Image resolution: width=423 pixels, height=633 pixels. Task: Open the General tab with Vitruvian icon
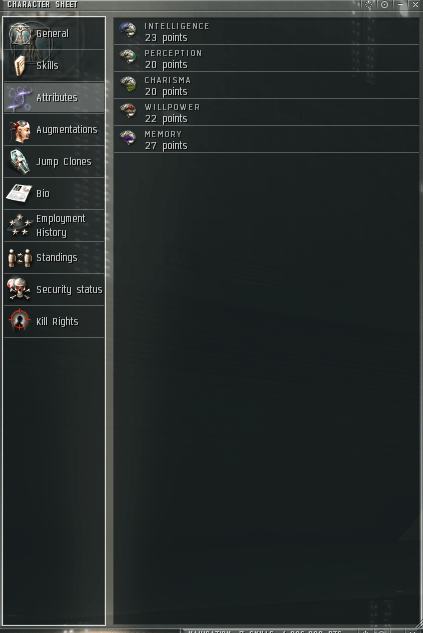tap(20, 34)
